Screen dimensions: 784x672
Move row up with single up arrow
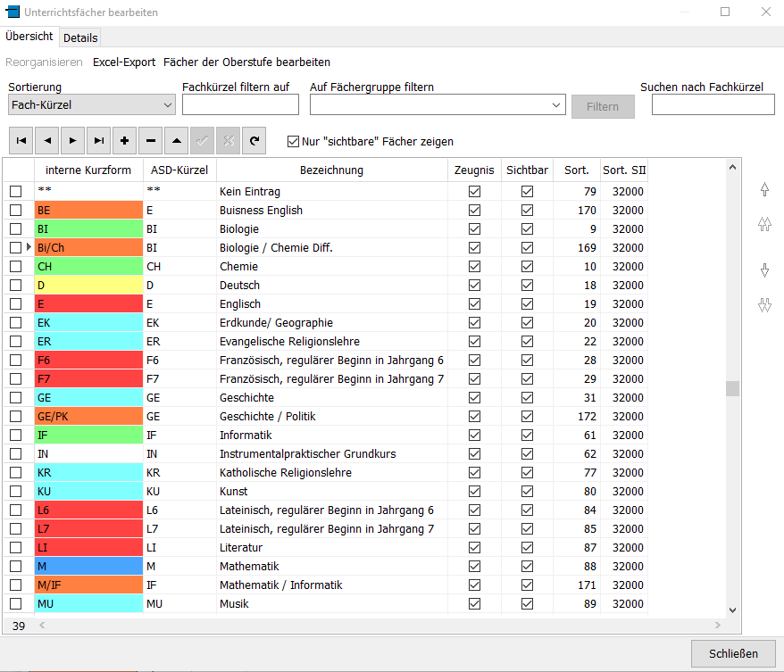coord(764,189)
